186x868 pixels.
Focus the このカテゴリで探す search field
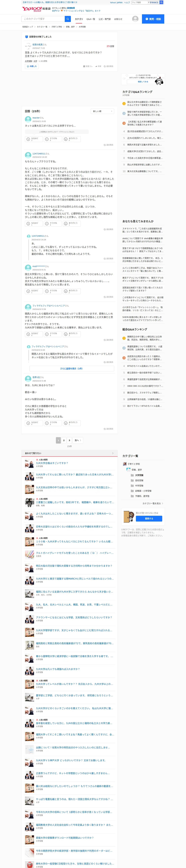click(x=43, y=19)
